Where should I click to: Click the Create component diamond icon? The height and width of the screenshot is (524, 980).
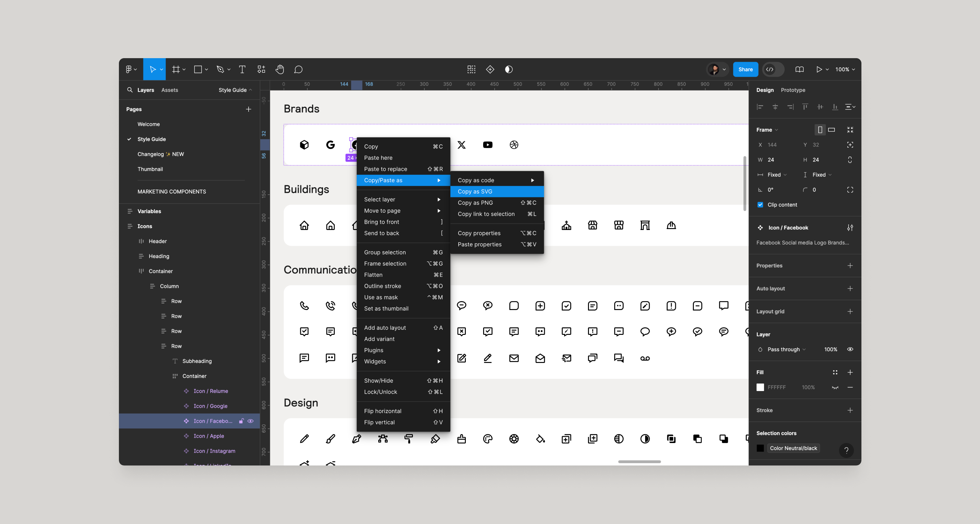[x=490, y=69]
